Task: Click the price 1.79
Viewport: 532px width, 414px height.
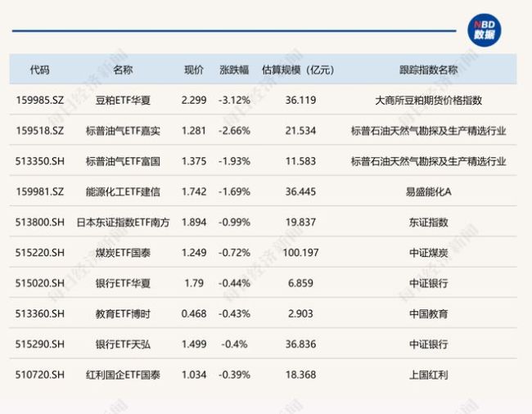Action: pos(194,283)
